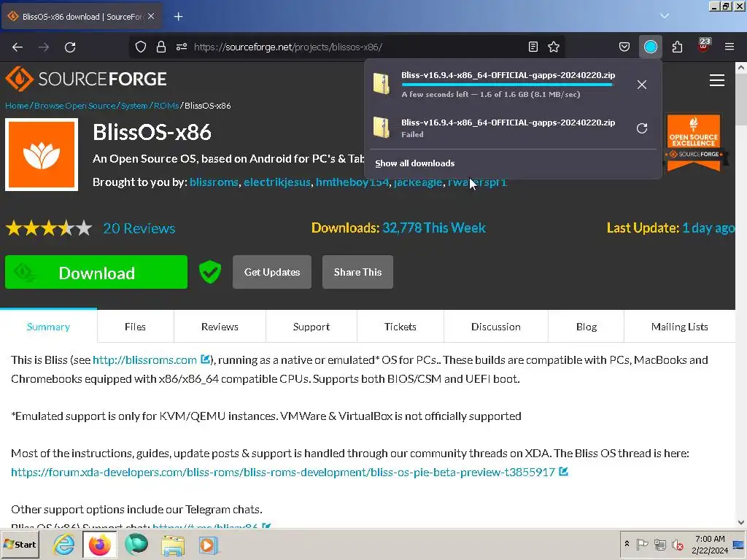Open Windows Media Player taskbar icon
The width and height of the screenshot is (747, 560).
coord(209,545)
